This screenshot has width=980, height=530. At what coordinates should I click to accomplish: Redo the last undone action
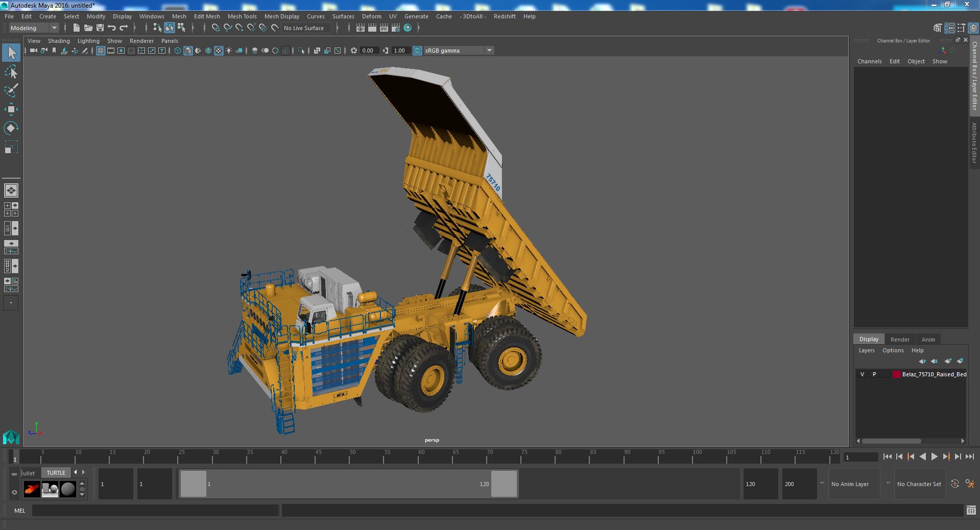point(124,28)
